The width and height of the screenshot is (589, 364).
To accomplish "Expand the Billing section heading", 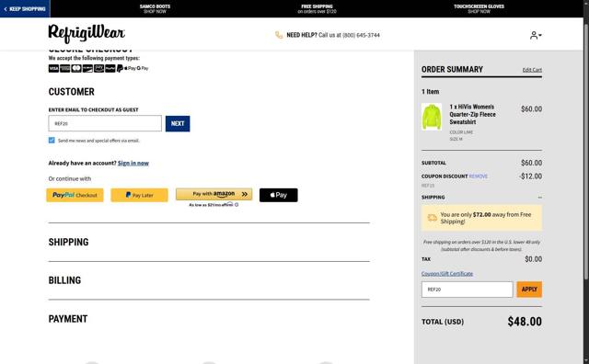I will pyautogui.click(x=64, y=280).
